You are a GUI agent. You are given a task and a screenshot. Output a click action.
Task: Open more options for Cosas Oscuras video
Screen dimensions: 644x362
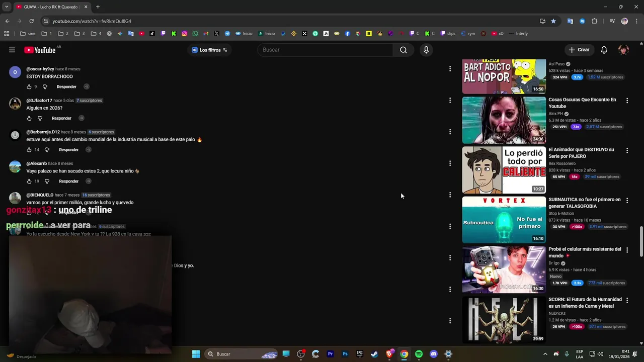tap(627, 101)
